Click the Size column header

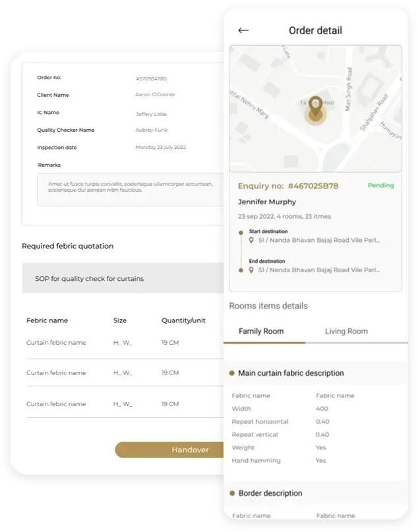[120, 320]
